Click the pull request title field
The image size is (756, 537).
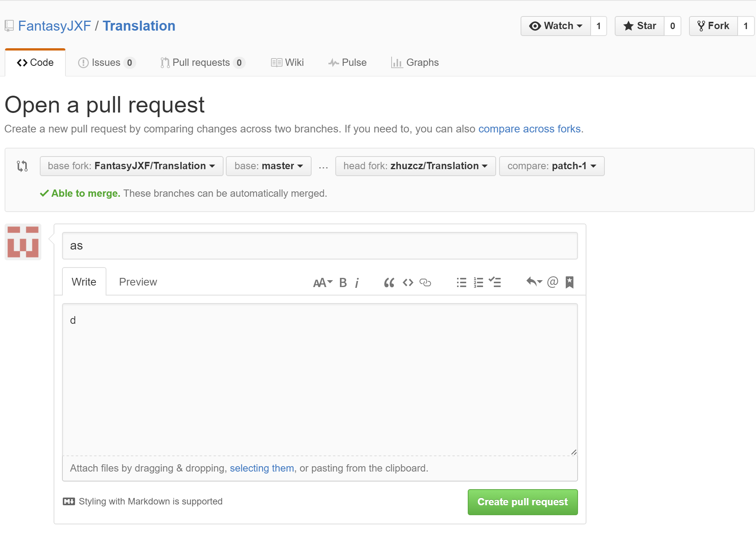pos(320,246)
